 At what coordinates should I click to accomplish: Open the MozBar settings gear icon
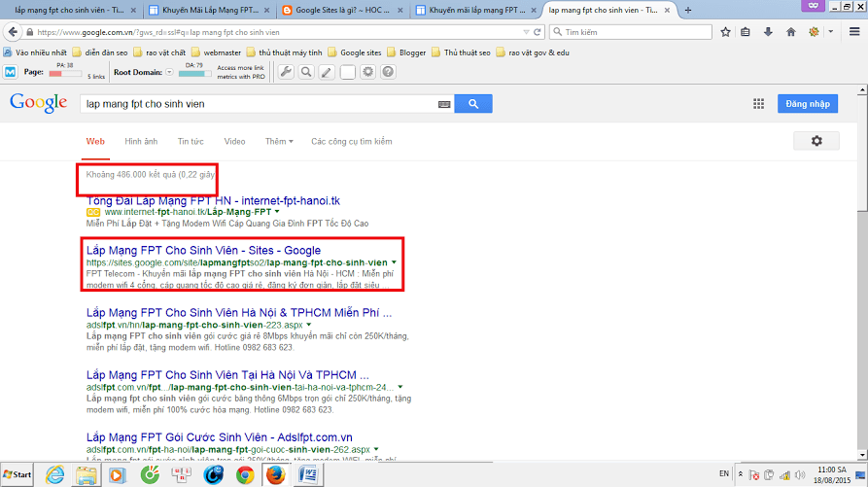[367, 72]
